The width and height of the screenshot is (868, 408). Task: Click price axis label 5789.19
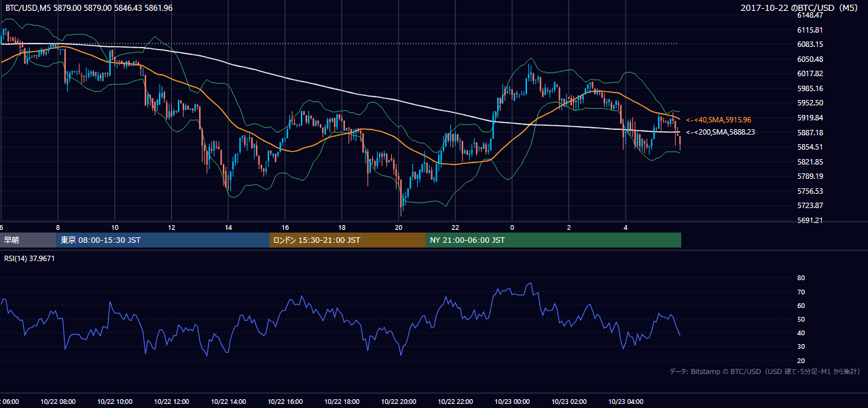click(x=810, y=176)
